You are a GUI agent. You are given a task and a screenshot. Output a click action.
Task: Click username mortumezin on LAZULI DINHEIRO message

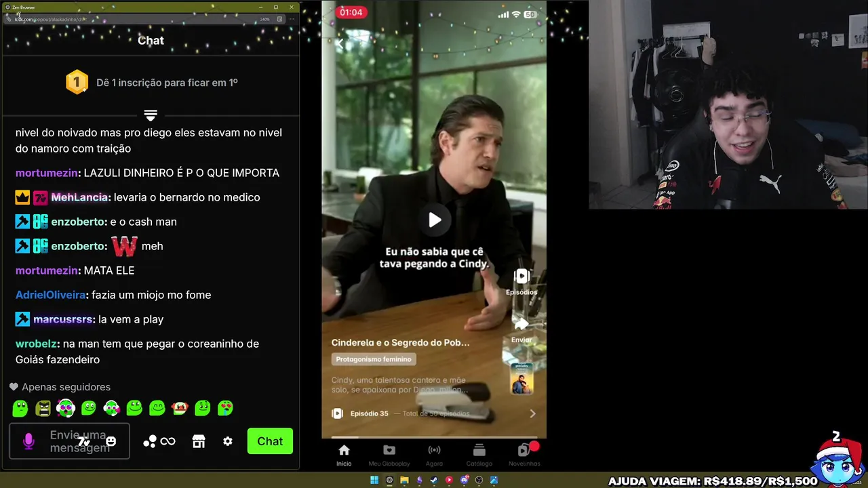47,173
